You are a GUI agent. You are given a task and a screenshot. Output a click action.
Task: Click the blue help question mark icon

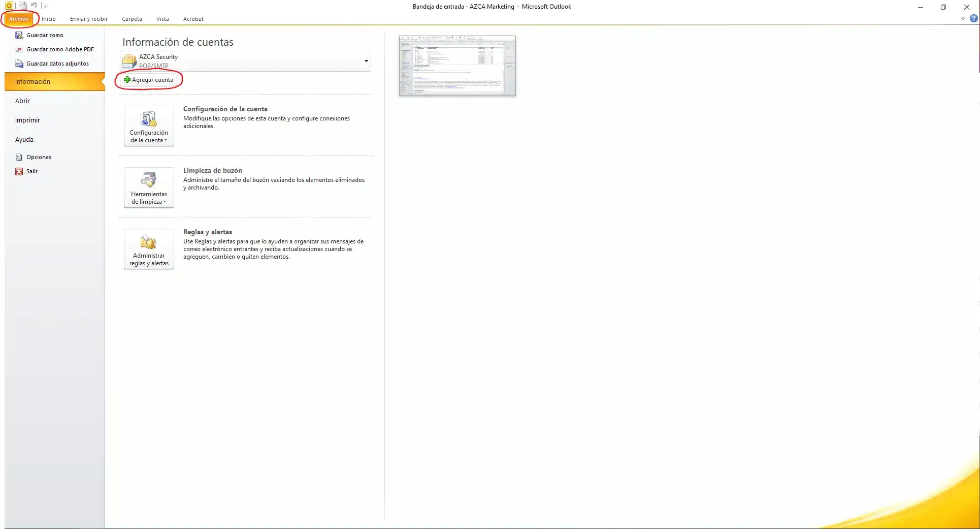[973, 19]
